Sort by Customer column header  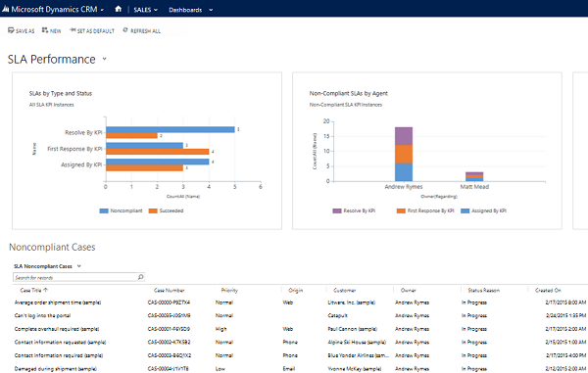click(345, 290)
